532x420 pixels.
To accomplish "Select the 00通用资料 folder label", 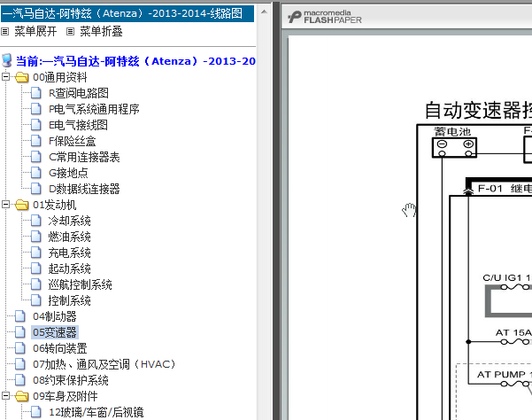I will coord(59,77).
